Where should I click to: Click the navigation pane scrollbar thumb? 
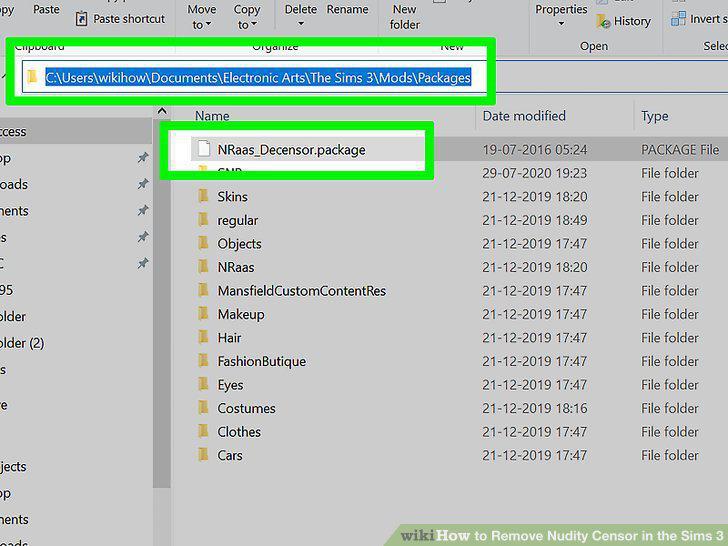[x=162, y=302]
